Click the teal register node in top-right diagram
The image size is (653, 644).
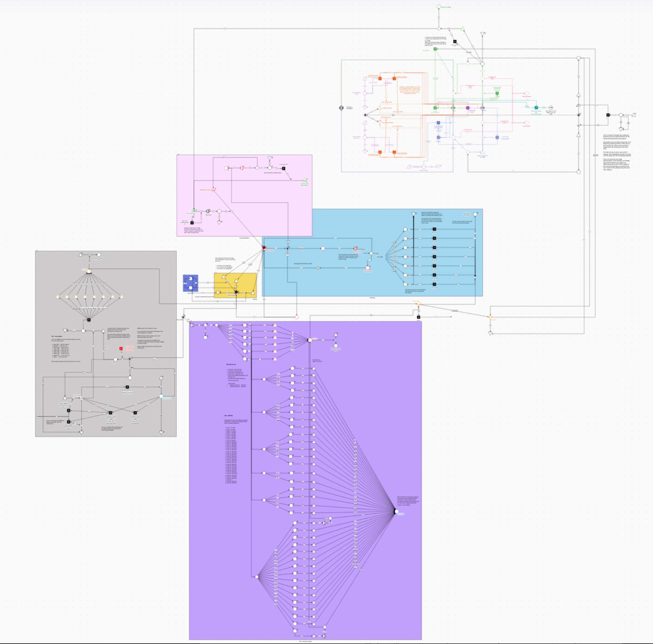[x=536, y=108]
